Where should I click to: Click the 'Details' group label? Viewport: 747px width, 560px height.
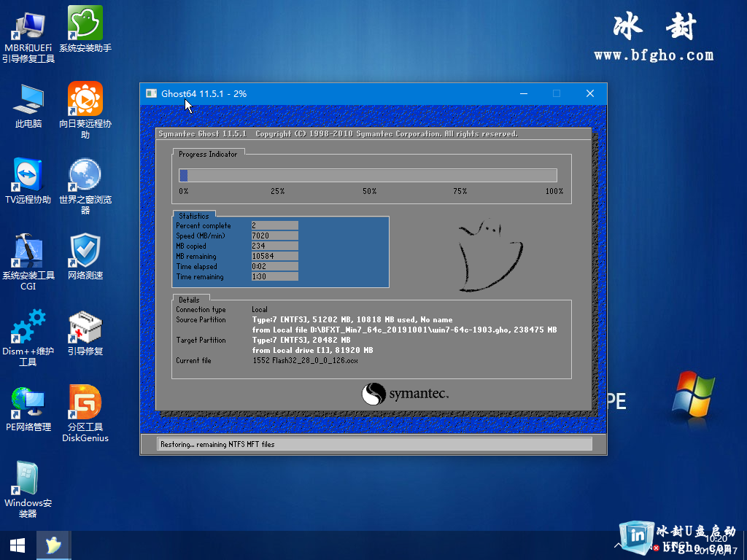click(189, 300)
